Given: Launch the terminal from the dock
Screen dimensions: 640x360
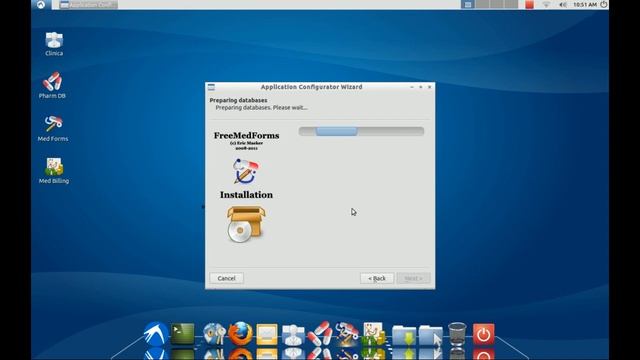Looking at the screenshot, I should (x=182, y=334).
